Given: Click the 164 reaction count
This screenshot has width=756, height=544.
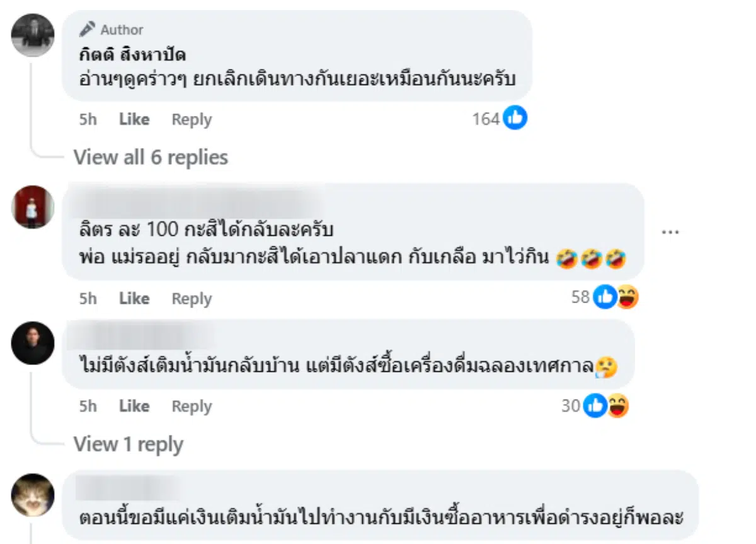Looking at the screenshot, I should pyautogui.click(x=486, y=119).
